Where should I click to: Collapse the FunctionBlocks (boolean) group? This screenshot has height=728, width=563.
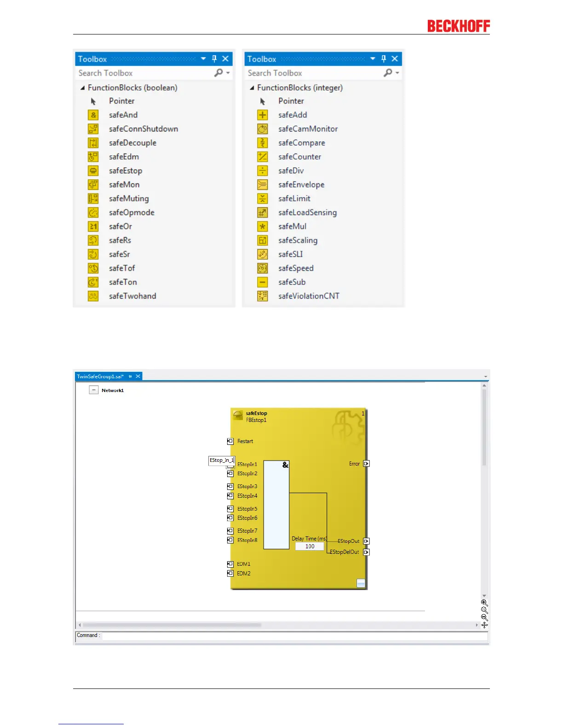tap(83, 88)
